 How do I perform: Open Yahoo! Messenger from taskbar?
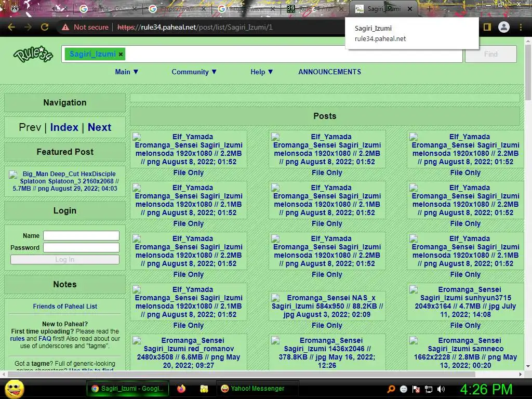coord(257,389)
